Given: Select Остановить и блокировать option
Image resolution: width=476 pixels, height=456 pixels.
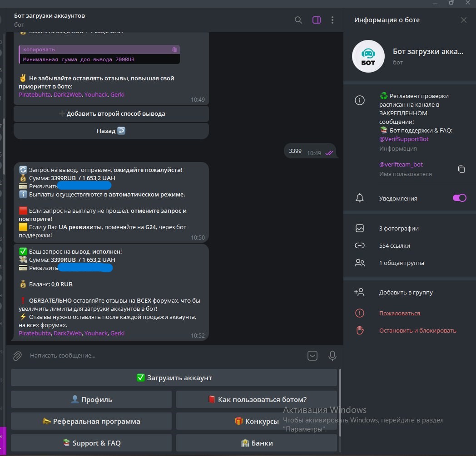Looking at the screenshot, I should click(x=417, y=331).
